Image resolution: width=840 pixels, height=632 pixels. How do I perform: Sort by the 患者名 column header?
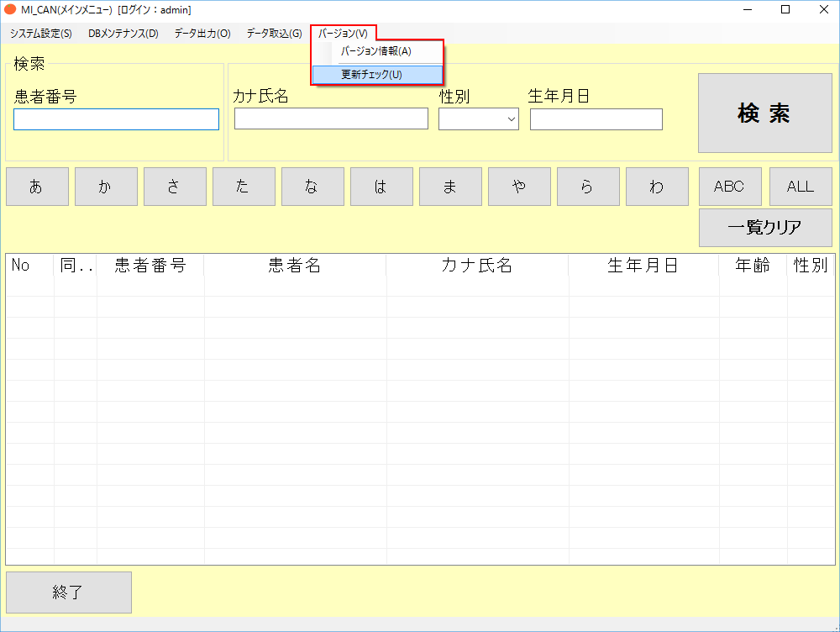point(295,266)
